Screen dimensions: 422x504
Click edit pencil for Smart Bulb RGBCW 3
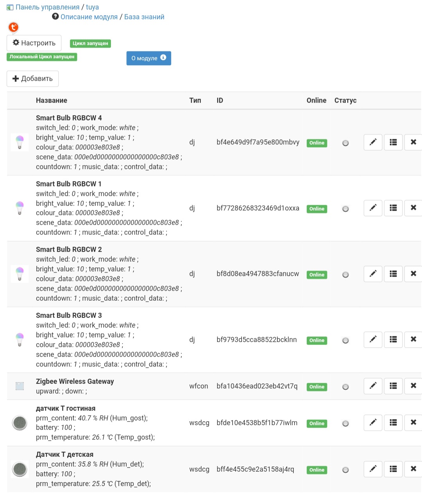point(373,340)
